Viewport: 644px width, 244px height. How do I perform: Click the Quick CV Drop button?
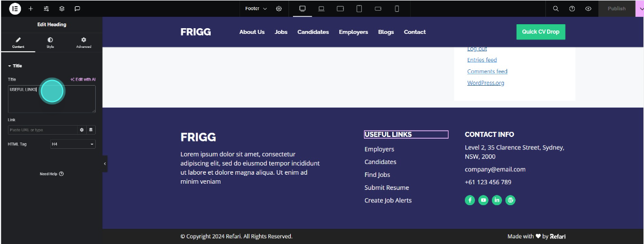pyautogui.click(x=540, y=32)
